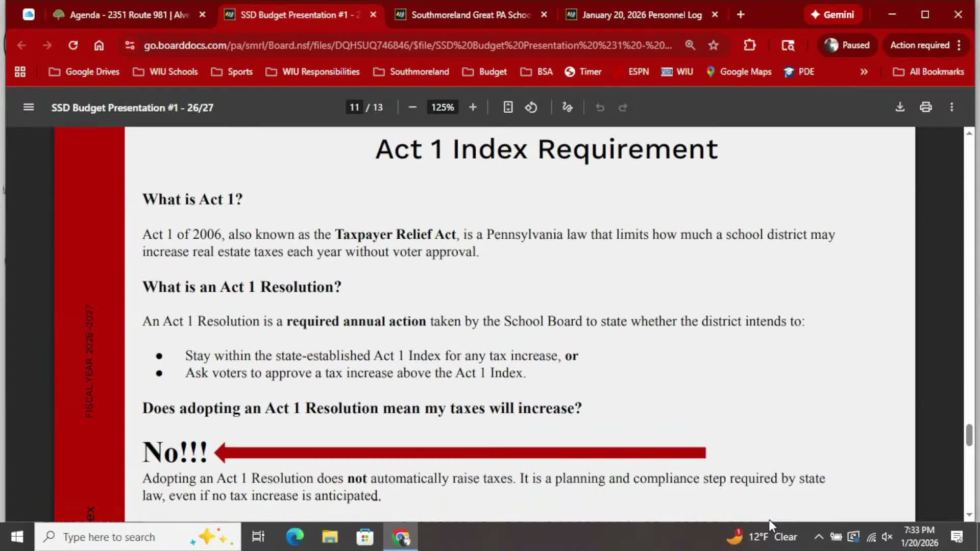Switch to January 20, 2026 Personnel Log tab
This screenshot has width=980, height=551.
pyautogui.click(x=641, y=15)
